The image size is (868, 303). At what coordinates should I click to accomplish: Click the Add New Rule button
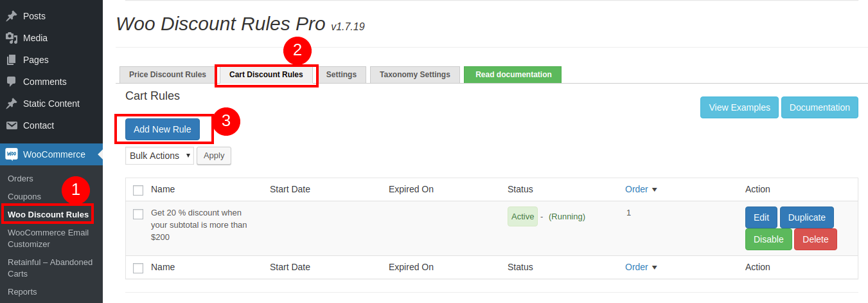coord(163,129)
